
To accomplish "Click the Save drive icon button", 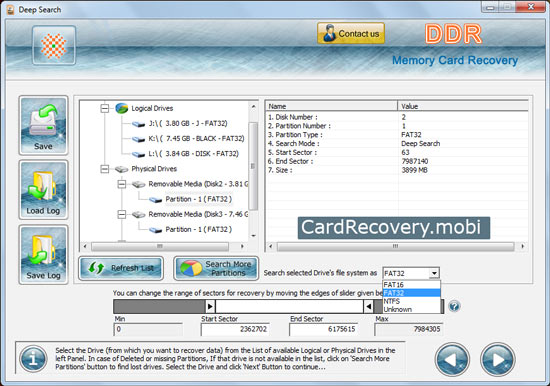I will click(43, 125).
